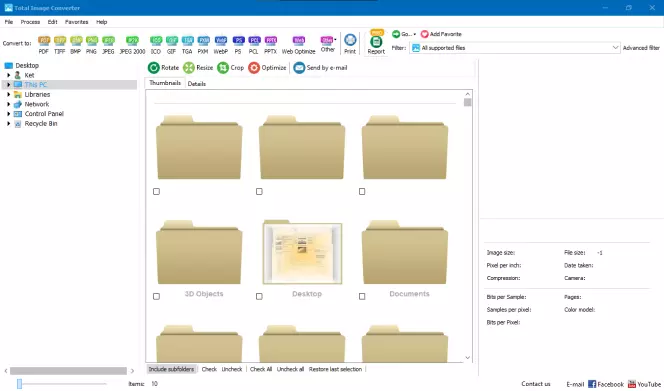Image resolution: width=664 pixels, height=391 pixels.
Task: Click the Rotate tool icon
Action: point(154,68)
